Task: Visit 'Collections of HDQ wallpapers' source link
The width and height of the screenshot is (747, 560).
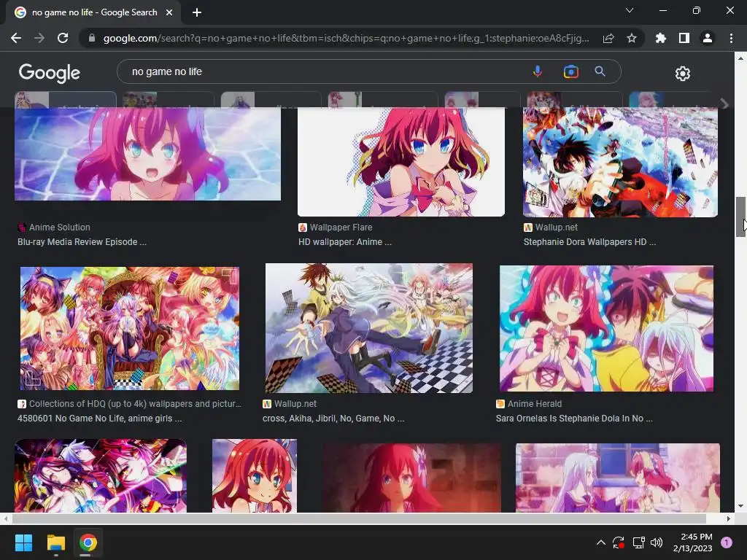Action: pos(135,404)
